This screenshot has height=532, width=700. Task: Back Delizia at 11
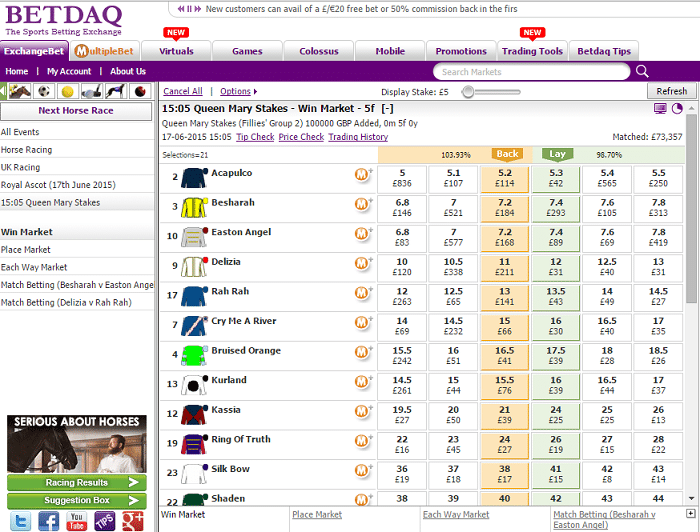[504, 267]
